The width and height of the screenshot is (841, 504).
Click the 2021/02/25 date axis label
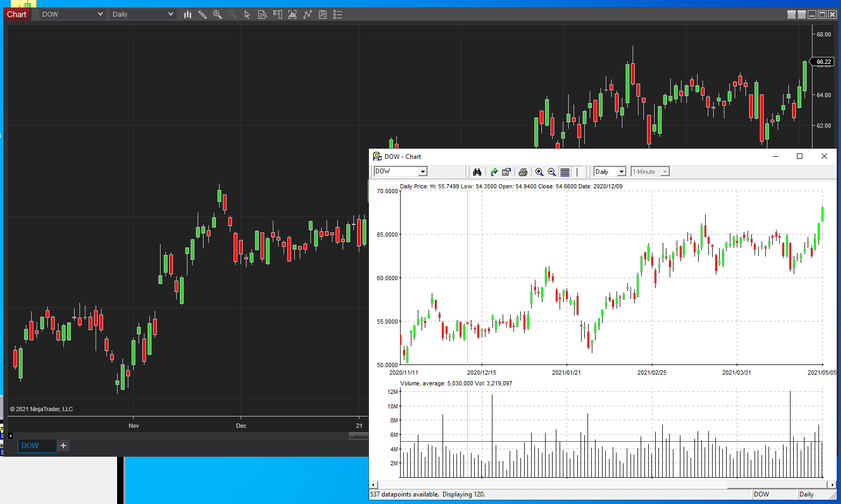(652, 372)
